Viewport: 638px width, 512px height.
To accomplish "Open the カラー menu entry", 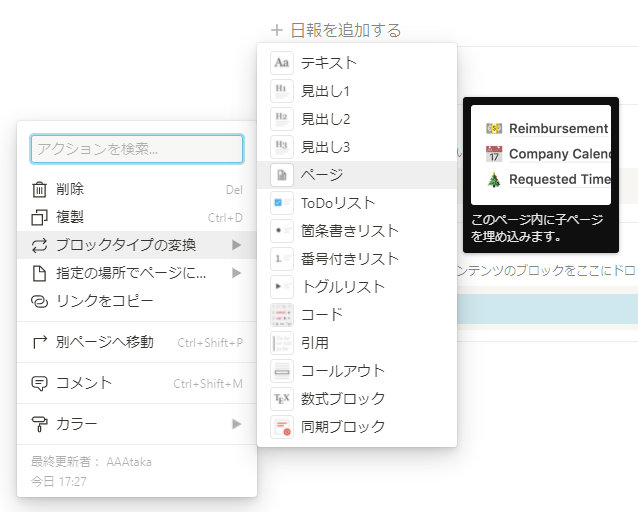I will pos(137,424).
